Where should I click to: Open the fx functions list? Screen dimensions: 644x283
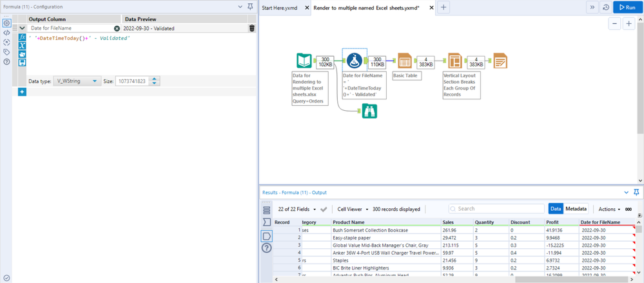pos(22,37)
